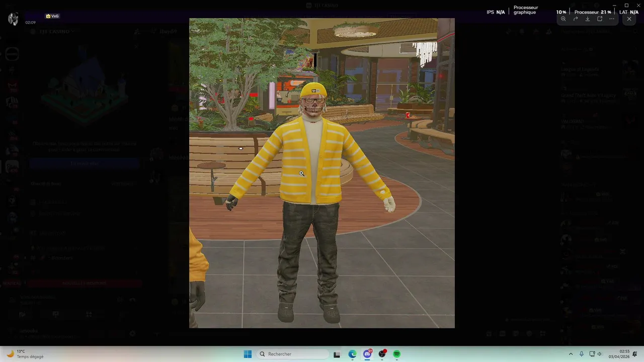The width and height of the screenshot is (644, 362).
Task: Click the VxG tag next to the avatar
Action: (53, 16)
